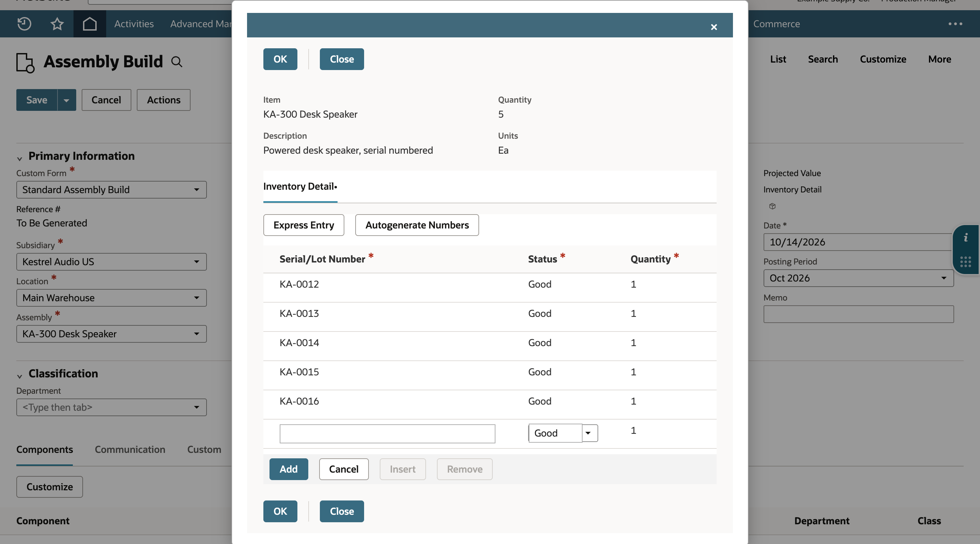Open the Shortcuts star icon
The image size is (980, 544).
57,23
